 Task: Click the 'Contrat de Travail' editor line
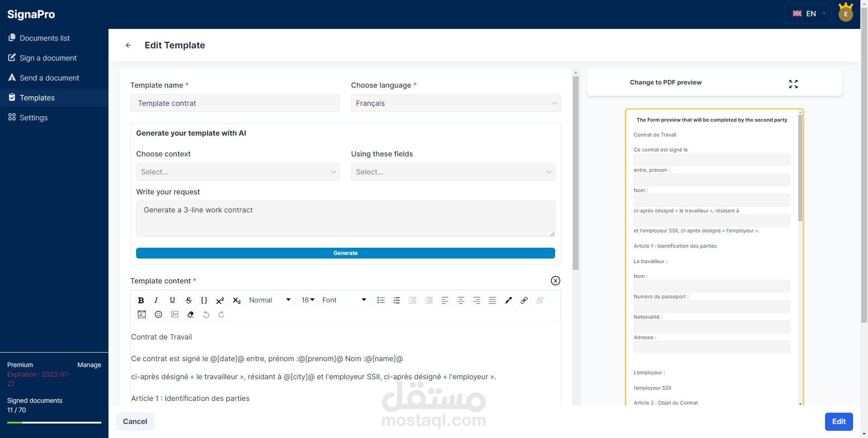pos(161,337)
